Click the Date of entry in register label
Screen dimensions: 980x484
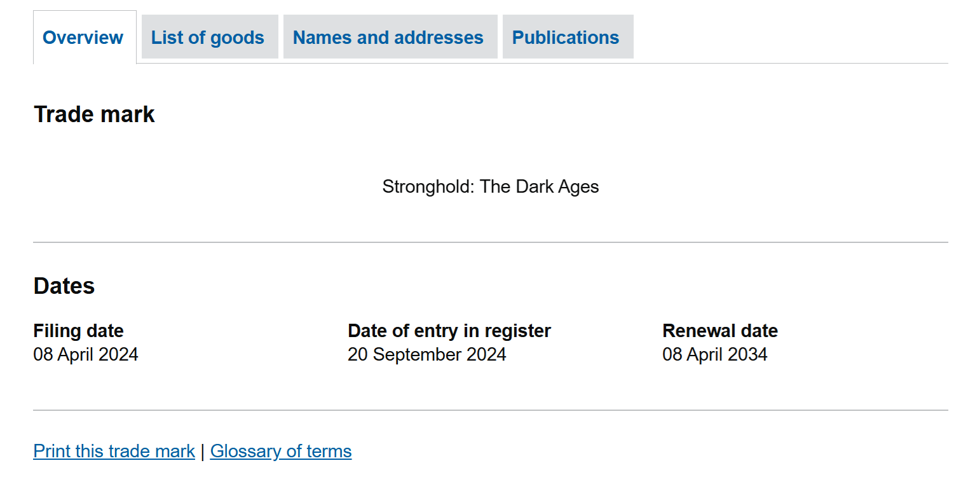click(449, 331)
